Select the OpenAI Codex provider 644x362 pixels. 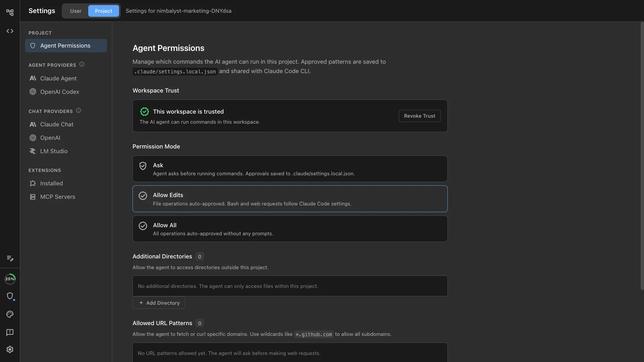[59, 92]
